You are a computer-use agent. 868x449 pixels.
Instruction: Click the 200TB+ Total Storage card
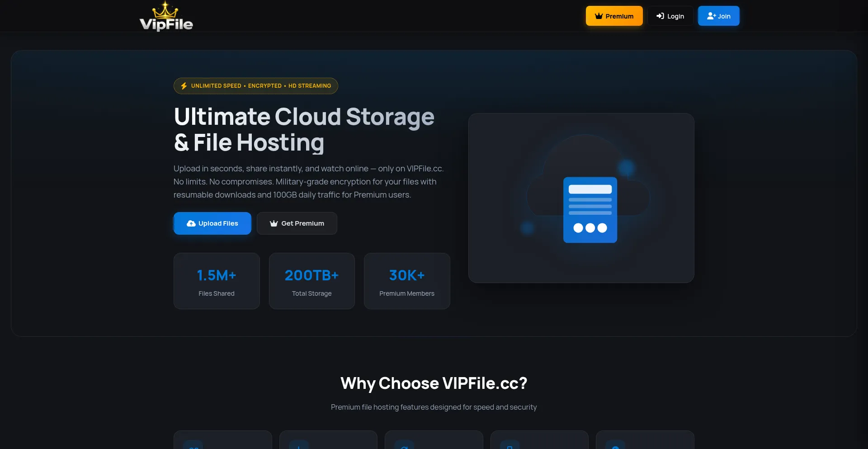(311, 281)
